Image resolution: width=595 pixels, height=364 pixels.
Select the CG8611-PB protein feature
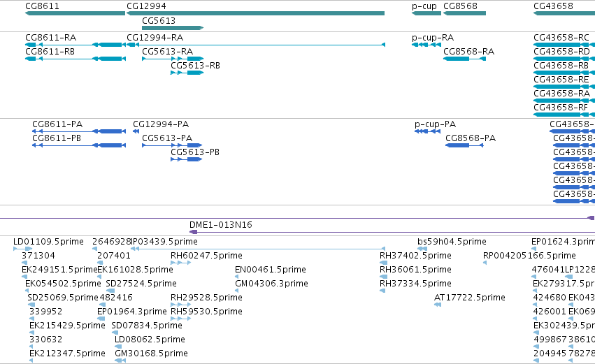pos(79,145)
